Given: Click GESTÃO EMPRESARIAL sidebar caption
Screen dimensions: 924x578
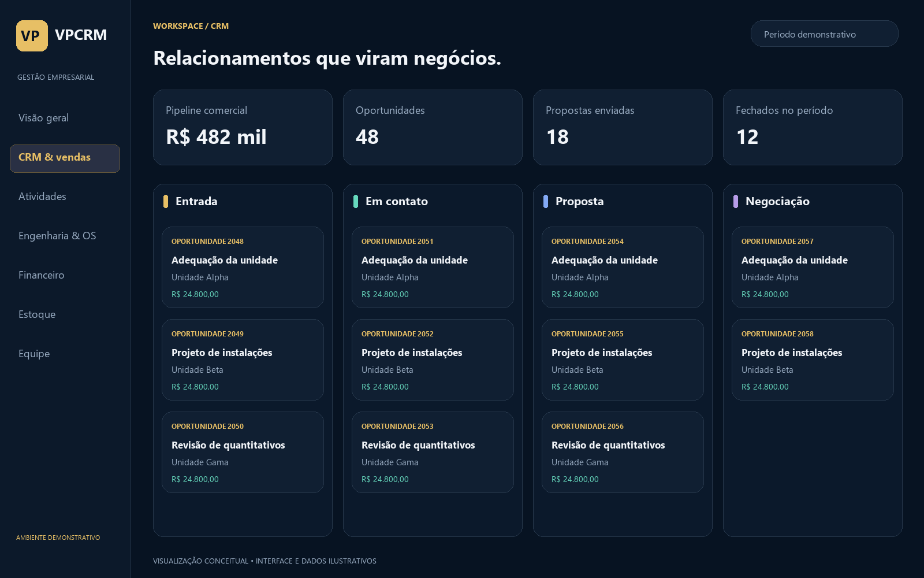Looking at the screenshot, I should coord(55,77).
